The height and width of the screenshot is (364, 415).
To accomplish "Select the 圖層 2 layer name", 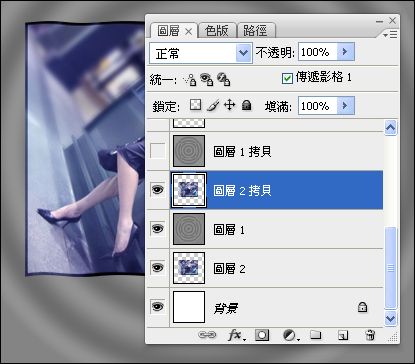I will pos(229,268).
